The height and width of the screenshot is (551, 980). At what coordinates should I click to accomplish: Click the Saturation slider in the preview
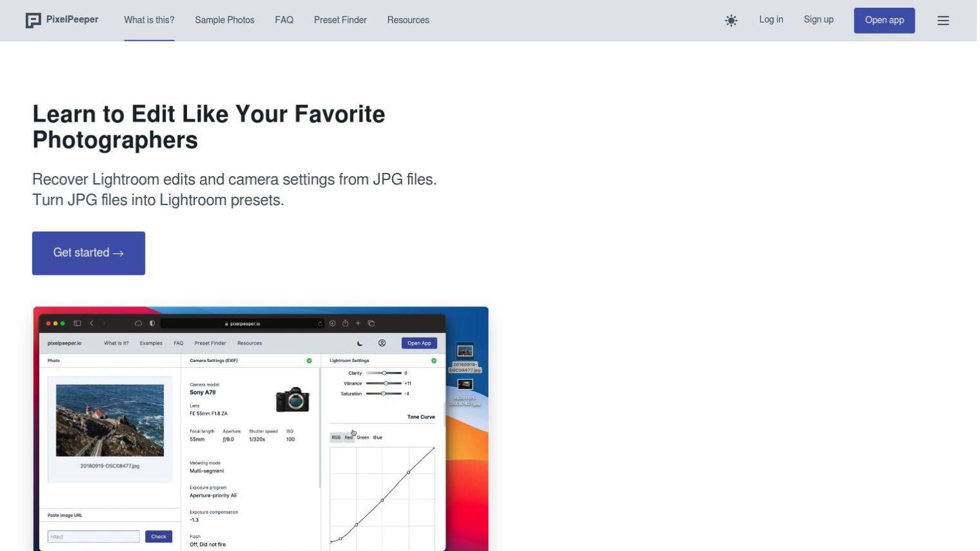pos(384,394)
